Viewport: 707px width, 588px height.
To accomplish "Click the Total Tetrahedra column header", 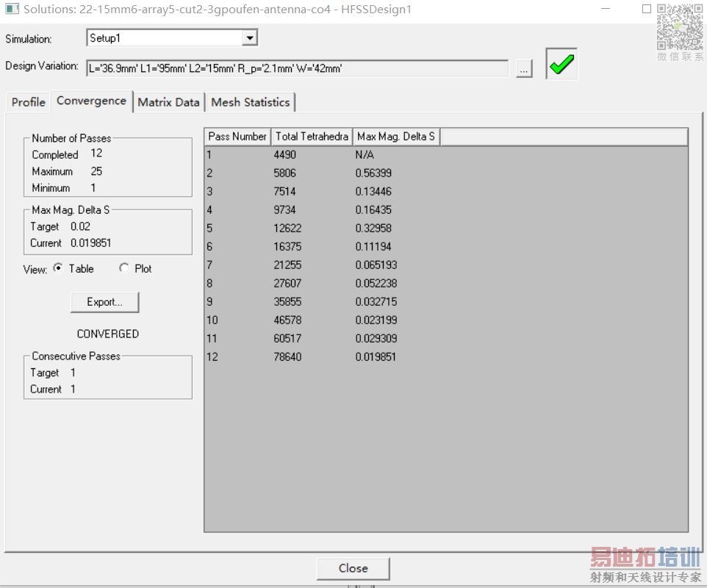I will pos(312,137).
